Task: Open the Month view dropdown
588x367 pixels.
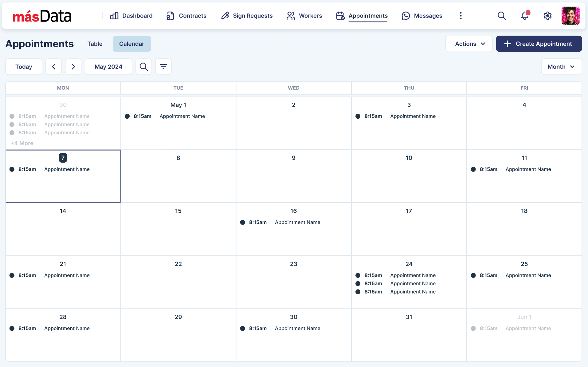Action: point(561,67)
